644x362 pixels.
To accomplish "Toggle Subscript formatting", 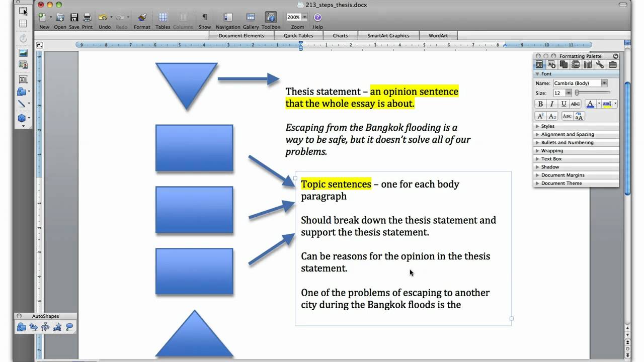I will [x=552, y=116].
